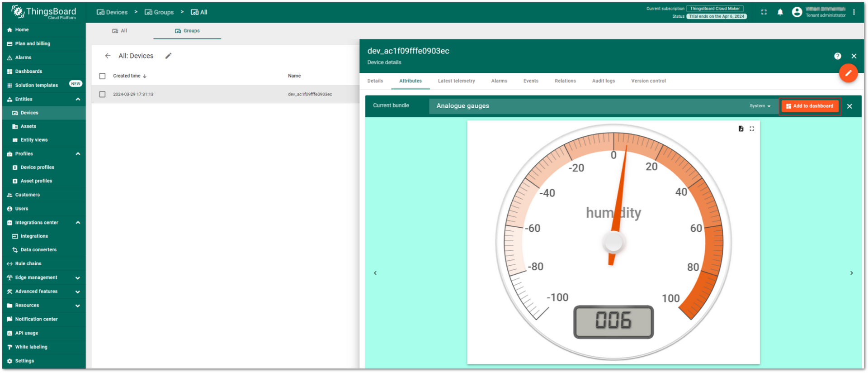Close the widget bundle preview
This screenshot has width=868, height=373.
(x=849, y=106)
